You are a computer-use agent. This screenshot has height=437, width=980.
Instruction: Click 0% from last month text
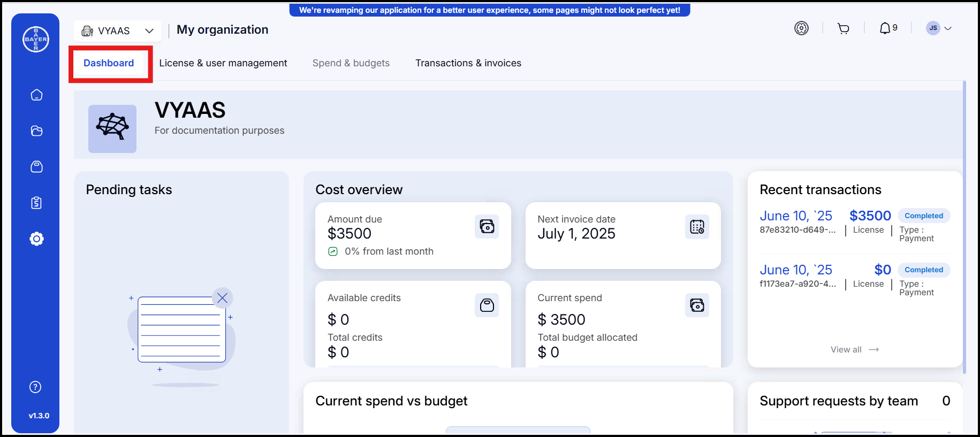coord(389,251)
